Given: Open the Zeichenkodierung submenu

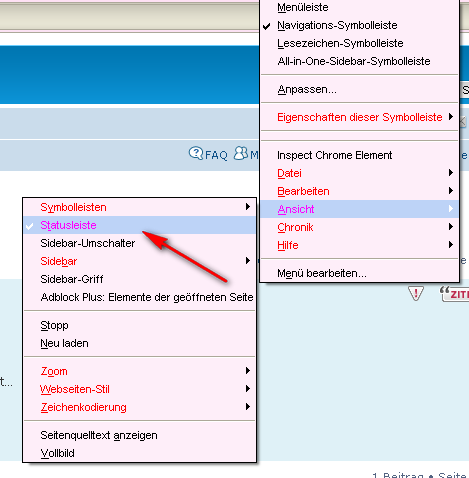Looking at the screenshot, I should tap(139, 407).
